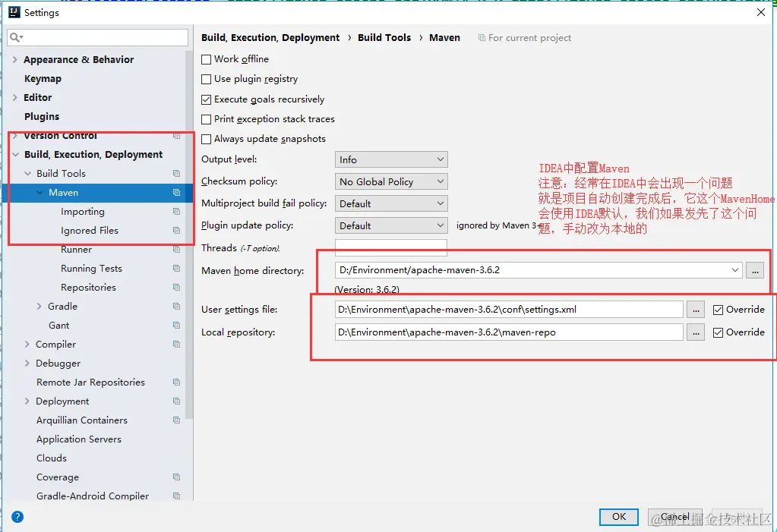Expand the Deployment tree node
The image size is (777, 532).
point(27,401)
